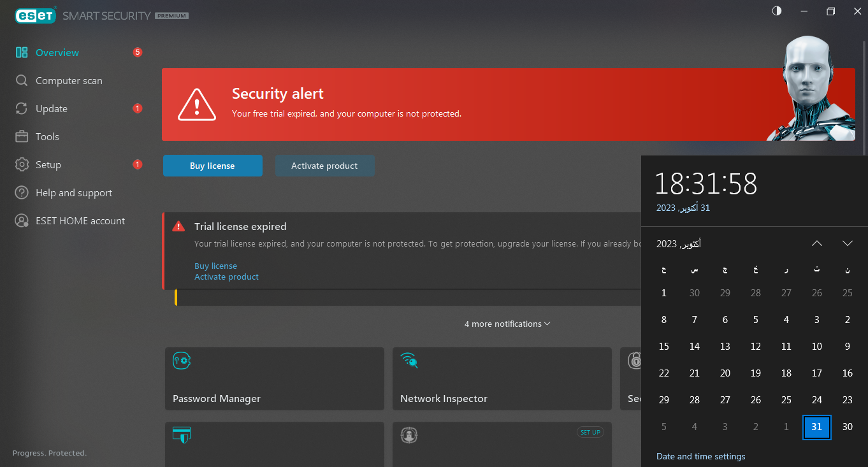Click the Help question mark icon
Image resolution: width=868 pixels, height=467 pixels.
click(x=22, y=193)
